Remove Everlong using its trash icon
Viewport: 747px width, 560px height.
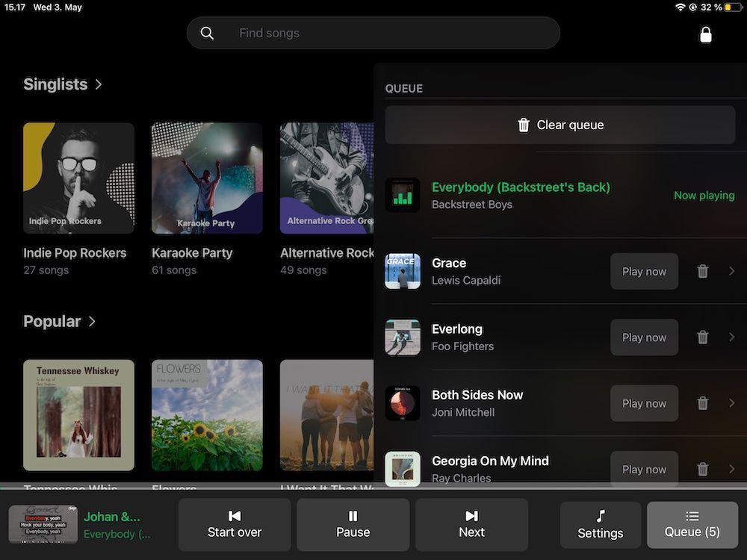click(703, 337)
